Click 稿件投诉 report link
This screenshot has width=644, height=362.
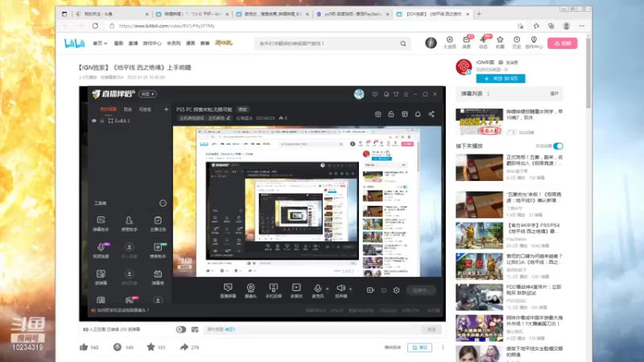pos(393,348)
